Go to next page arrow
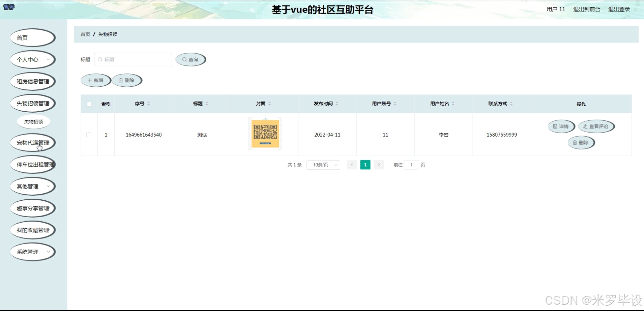The width and height of the screenshot is (644, 311). (x=379, y=165)
